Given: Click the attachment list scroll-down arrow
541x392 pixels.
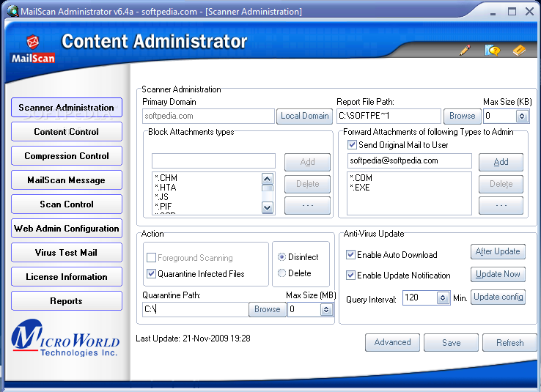Looking at the screenshot, I should [x=268, y=207].
